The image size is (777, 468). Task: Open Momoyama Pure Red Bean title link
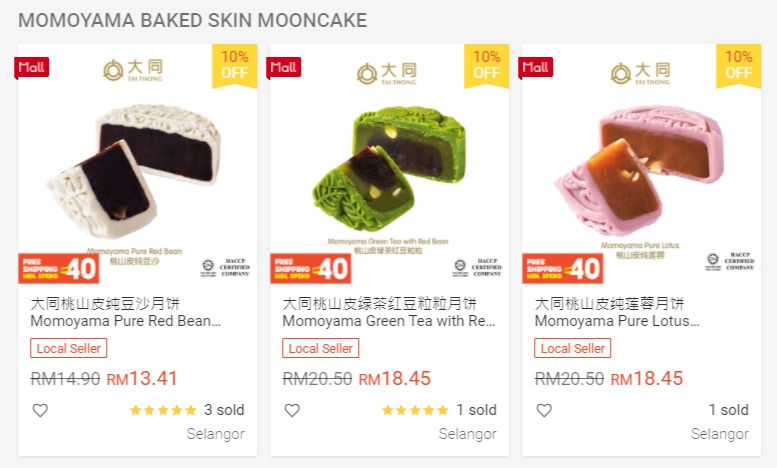(125, 312)
